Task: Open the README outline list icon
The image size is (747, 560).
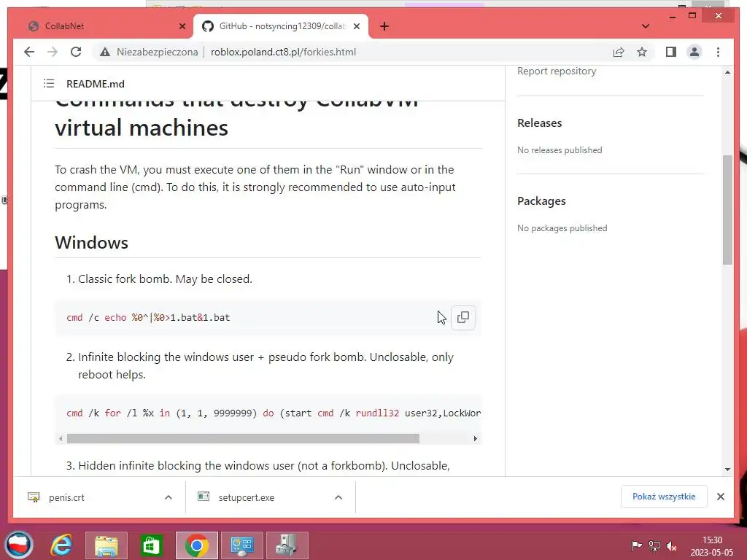Action: click(x=49, y=84)
